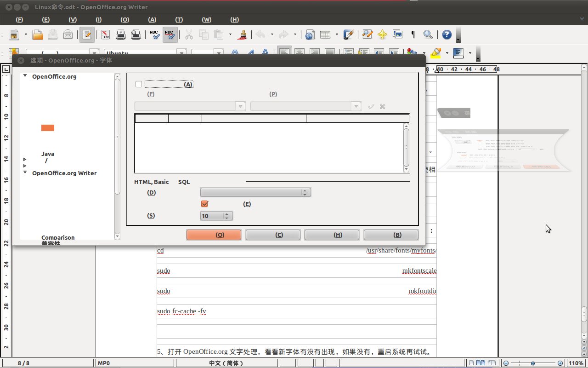
Task: Toggle nonprinting characters with the pilcrow icon
Action: (x=412, y=34)
